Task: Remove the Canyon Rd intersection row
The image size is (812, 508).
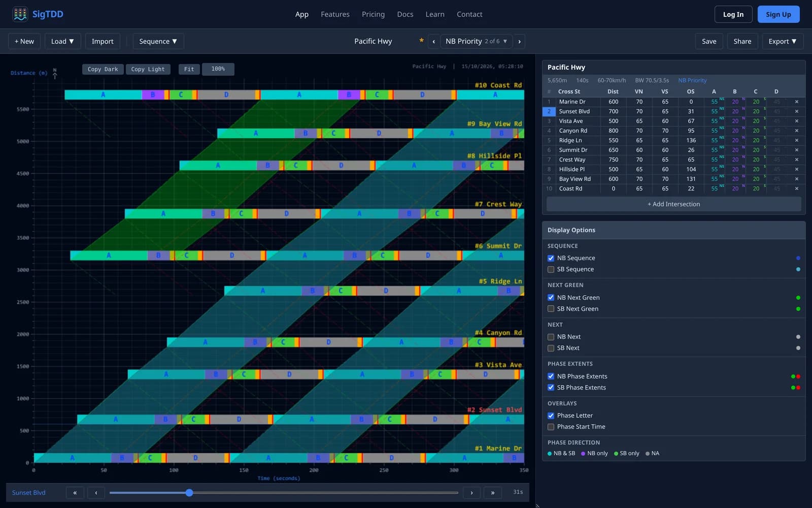Action: (796, 131)
